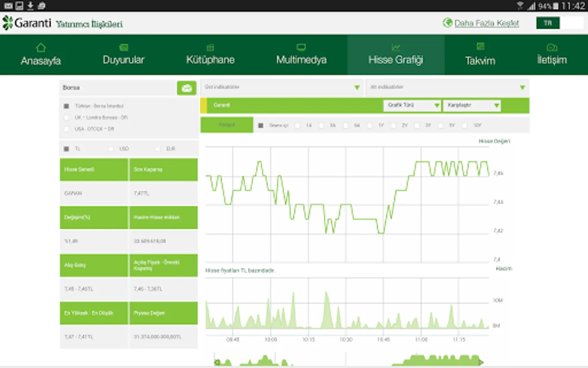The width and height of the screenshot is (588, 368).
Task: Go to Anasayfa tab
Action: pyautogui.click(x=41, y=55)
